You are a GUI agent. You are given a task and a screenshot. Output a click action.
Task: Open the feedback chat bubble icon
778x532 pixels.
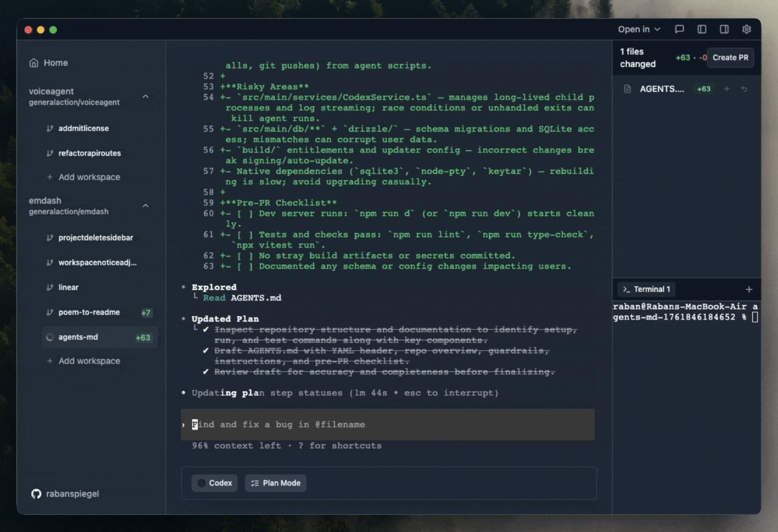[x=679, y=29]
